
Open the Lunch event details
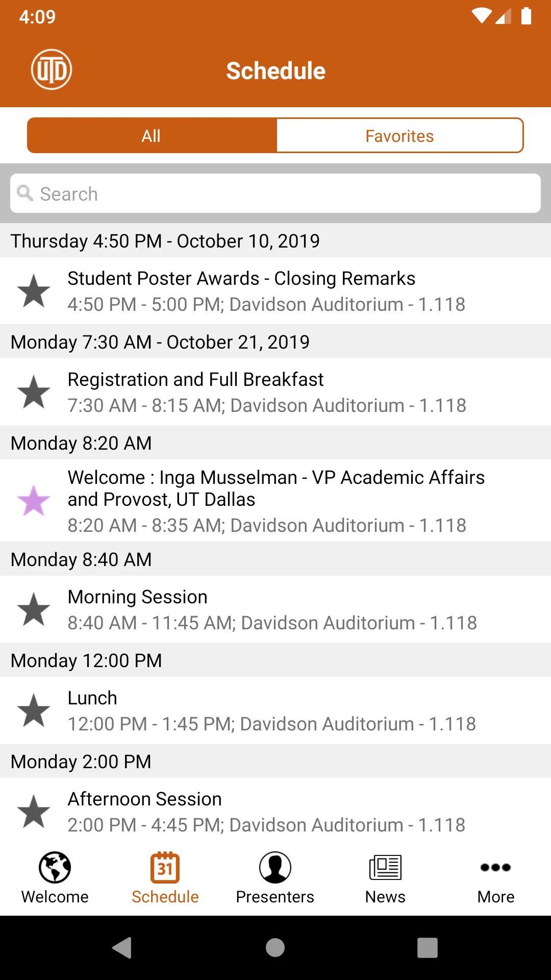275,710
